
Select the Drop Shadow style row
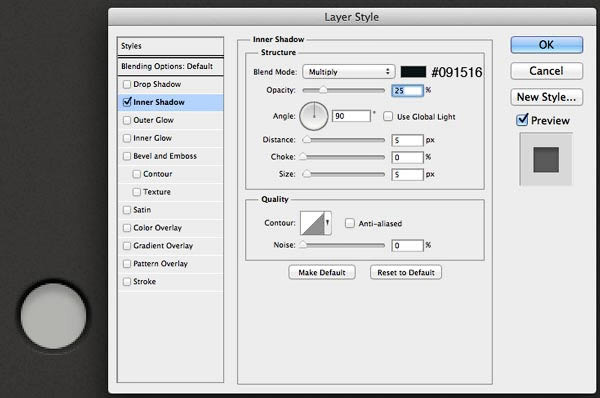[170, 84]
